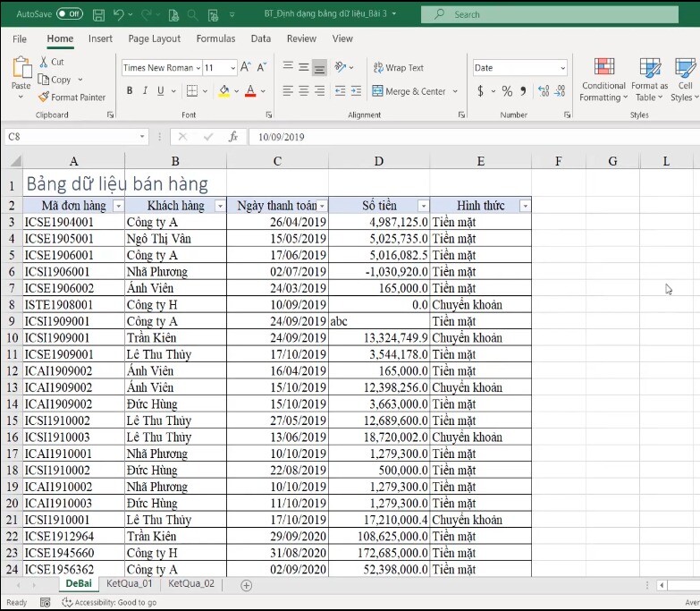
Task: Click the Undo arrow icon
Action: coord(119,14)
